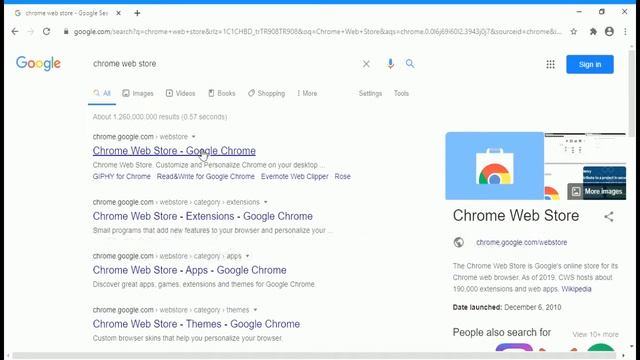Start voice search with the microphone icon
Image resolution: width=640 pixels, height=360 pixels.
pos(390,64)
